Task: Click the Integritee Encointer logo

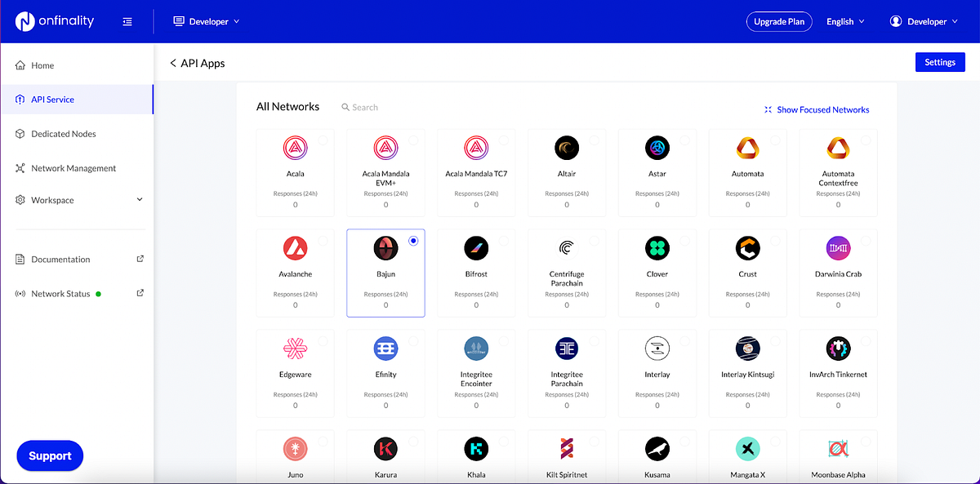Action: (476, 349)
